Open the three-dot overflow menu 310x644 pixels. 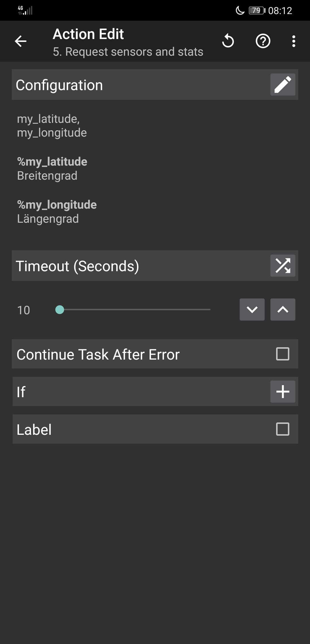[293, 41]
